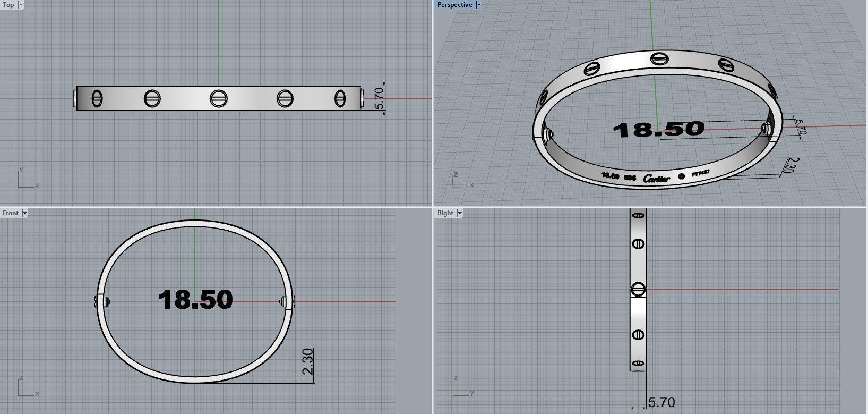Click the center screw motif in Top viewport
Viewport: 868px width, 414px height.
[x=218, y=98]
